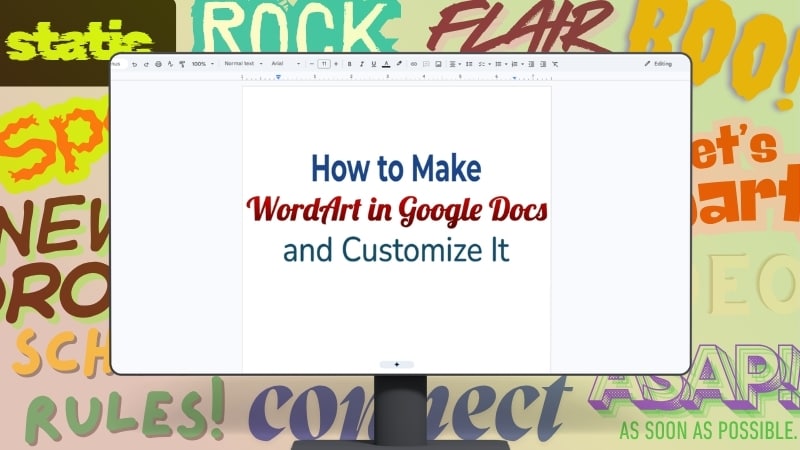Screen dimensions: 800x450
Task: Click the Insert link icon
Action: coord(414,64)
